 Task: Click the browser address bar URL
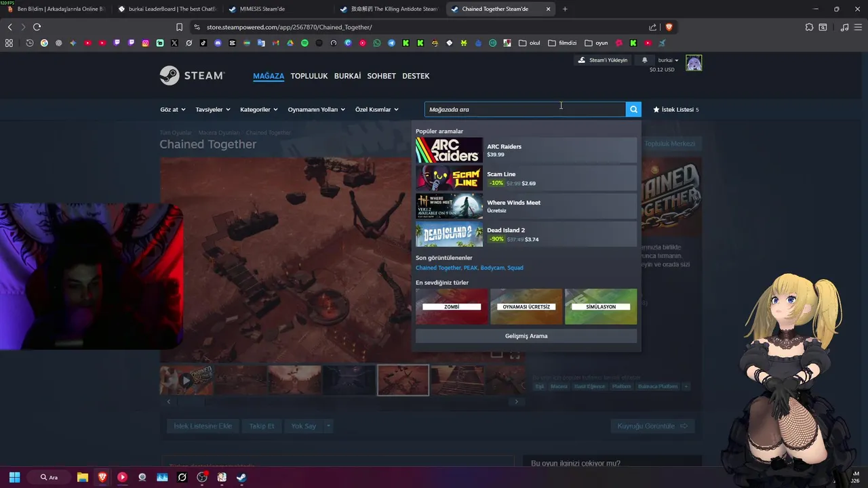(x=289, y=27)
